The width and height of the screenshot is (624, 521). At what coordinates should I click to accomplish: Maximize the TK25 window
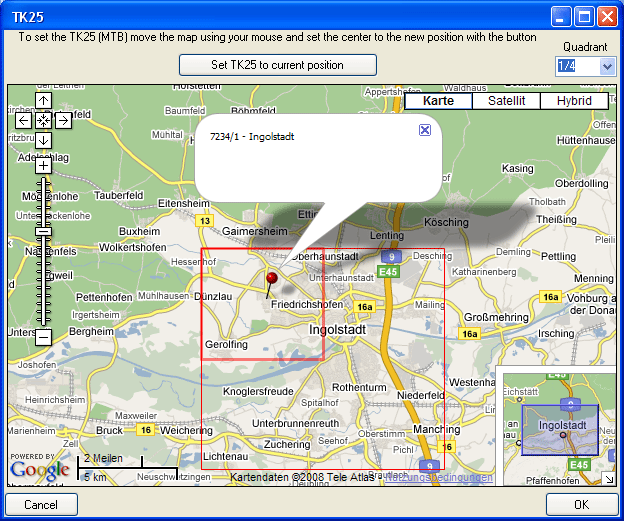[585, 17]
